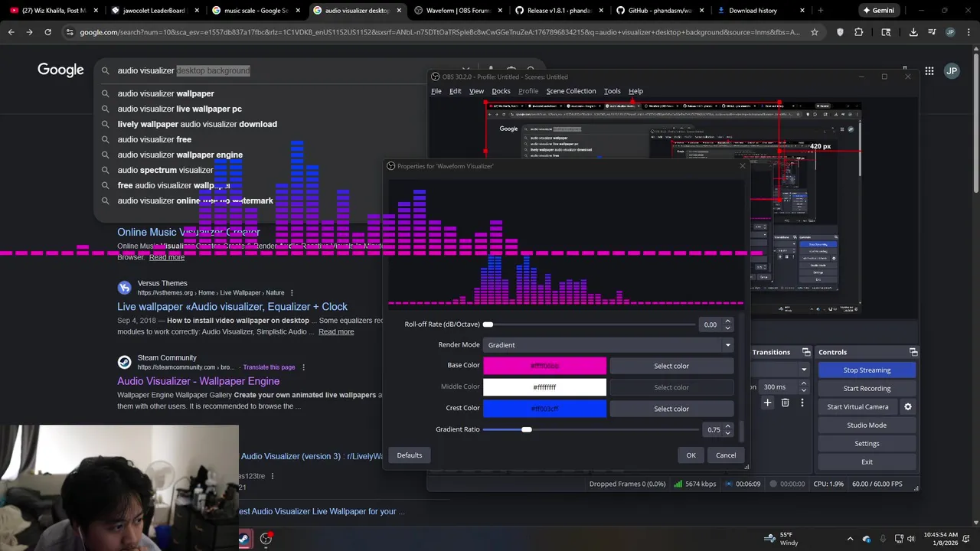Viewport: 980px width, 551px height.
Task: Open the Transitions add plus button in OBS
Action: point(767,403)
